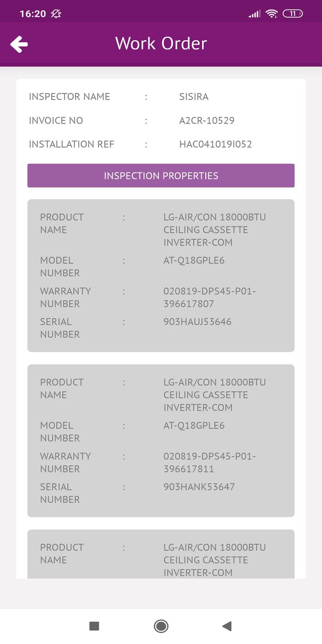Viewport: 322px width, 644px height.
Task: Tap the Back triangle navigation icon
Action: [227, 625]
